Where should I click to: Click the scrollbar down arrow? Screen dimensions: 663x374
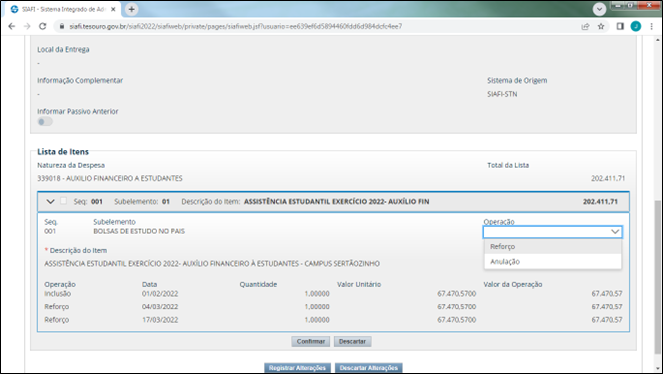click(658, 368)
